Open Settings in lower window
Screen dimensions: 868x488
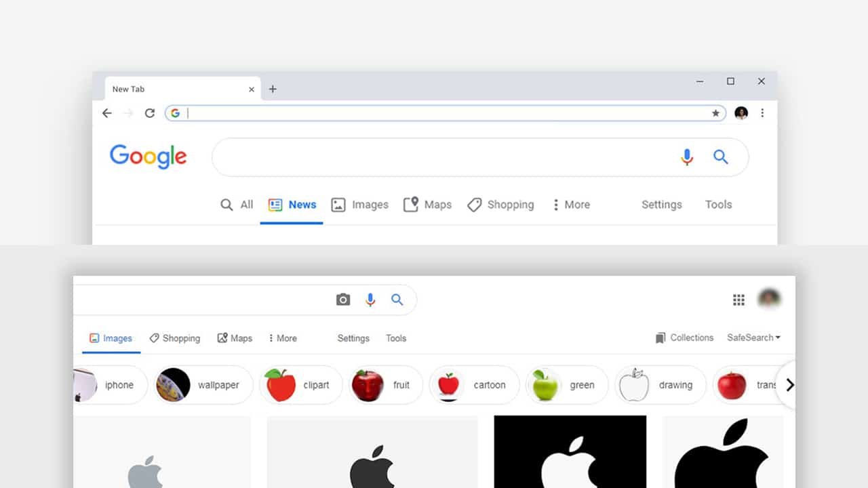point(353,338)
